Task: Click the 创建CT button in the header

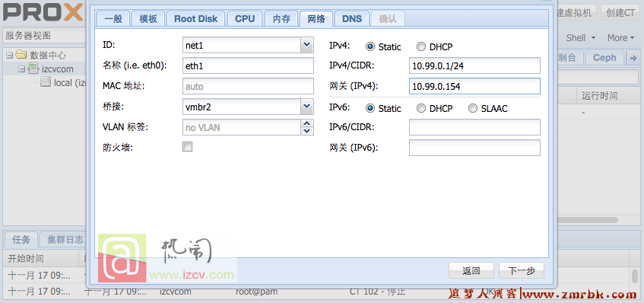Action: 620,13
